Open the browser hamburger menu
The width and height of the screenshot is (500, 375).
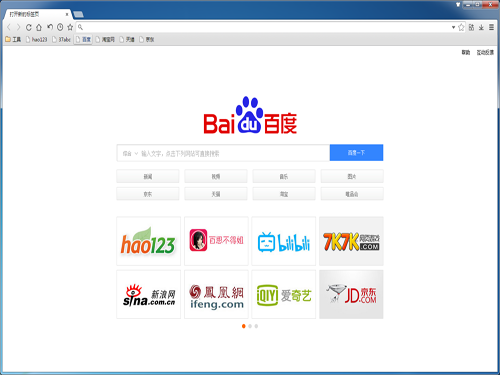point(491,27)
